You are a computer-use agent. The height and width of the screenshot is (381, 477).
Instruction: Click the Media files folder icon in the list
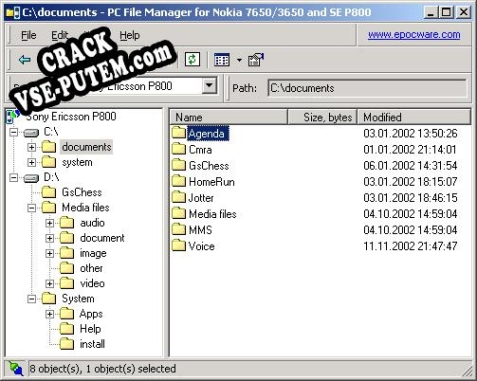point(179,213)
